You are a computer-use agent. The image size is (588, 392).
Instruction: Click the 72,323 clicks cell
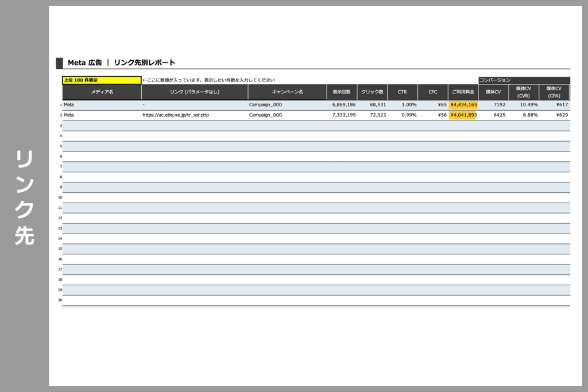(x=374, y=115)
